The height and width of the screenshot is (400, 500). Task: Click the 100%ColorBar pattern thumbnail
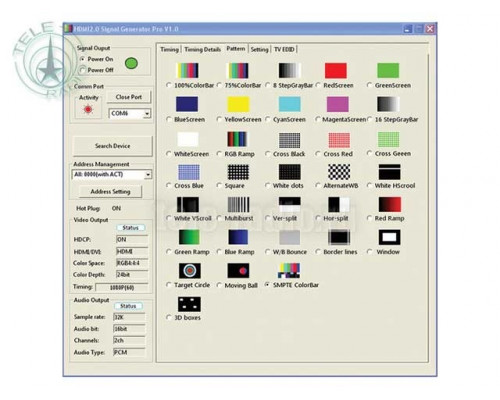187,70
